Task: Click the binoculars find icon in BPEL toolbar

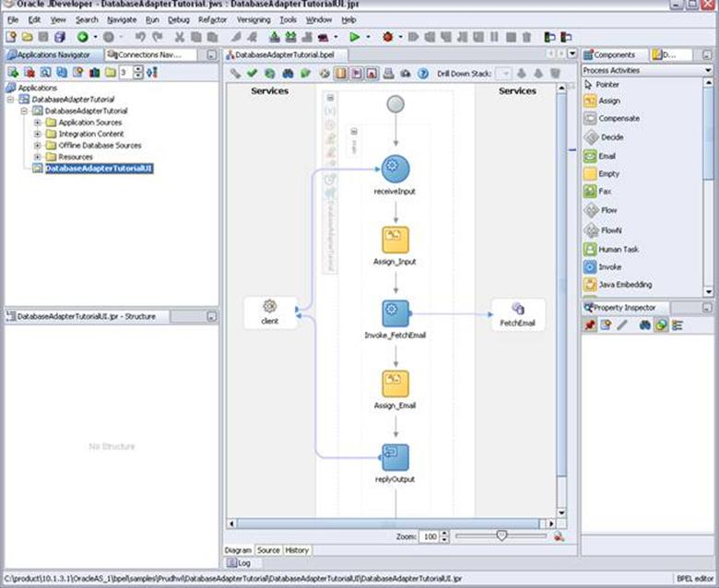Action: click(288, 74)
